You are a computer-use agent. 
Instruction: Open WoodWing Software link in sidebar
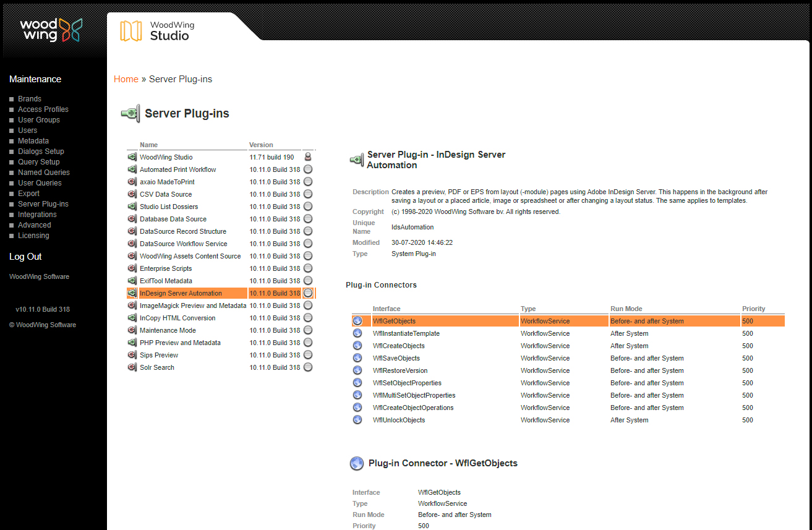[x=39, y=276]
